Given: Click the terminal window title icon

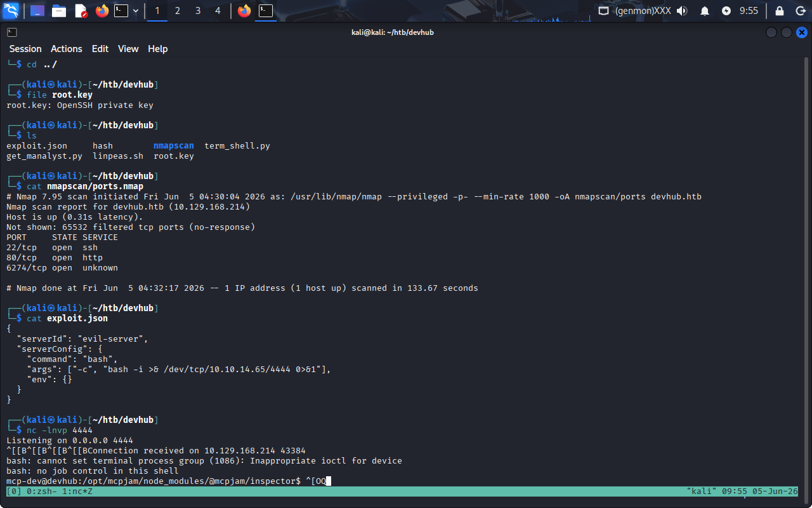Looking at the screenshot, I should click(12, 32).
